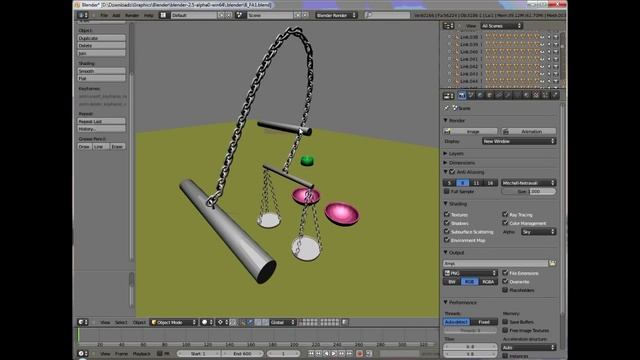This screenshot has width=640, height=360.
Task: Click the render Image button
Action: 470,131
